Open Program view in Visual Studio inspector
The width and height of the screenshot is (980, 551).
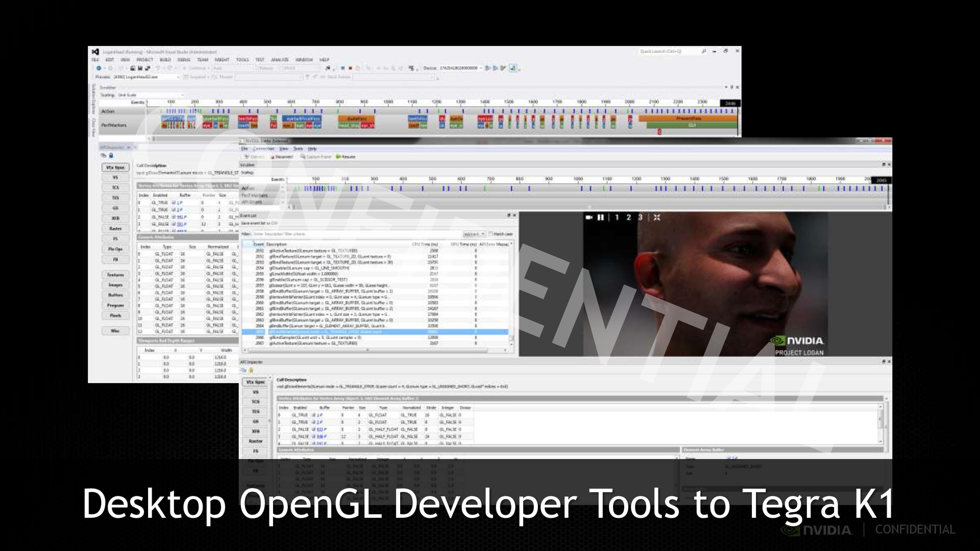[115, 305]
